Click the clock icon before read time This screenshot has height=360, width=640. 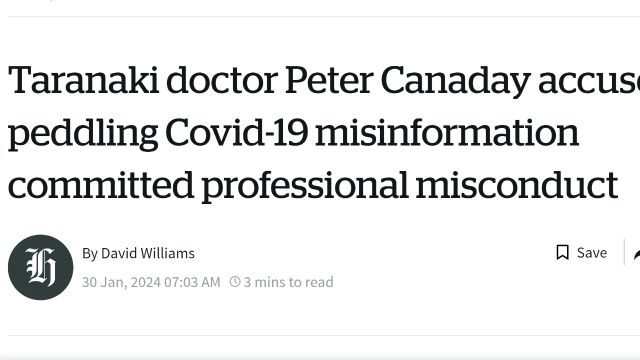(x=235, y=281)
